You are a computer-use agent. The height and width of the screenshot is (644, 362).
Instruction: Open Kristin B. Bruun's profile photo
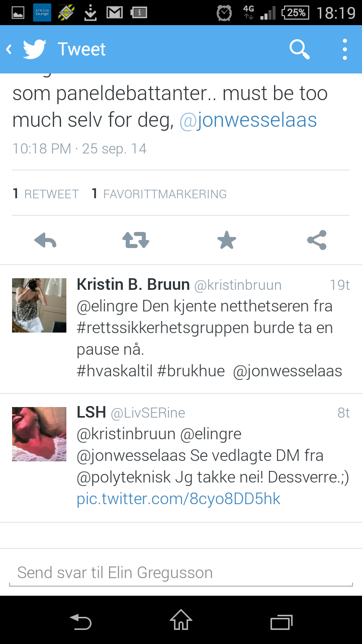(x=39, y=305)
